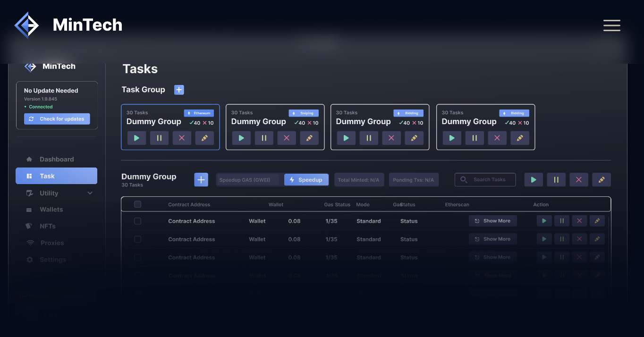Focus the Search Tasks field
Image resolution: width=644 pixels, height=337 pixels.
(x=485, y=180)
